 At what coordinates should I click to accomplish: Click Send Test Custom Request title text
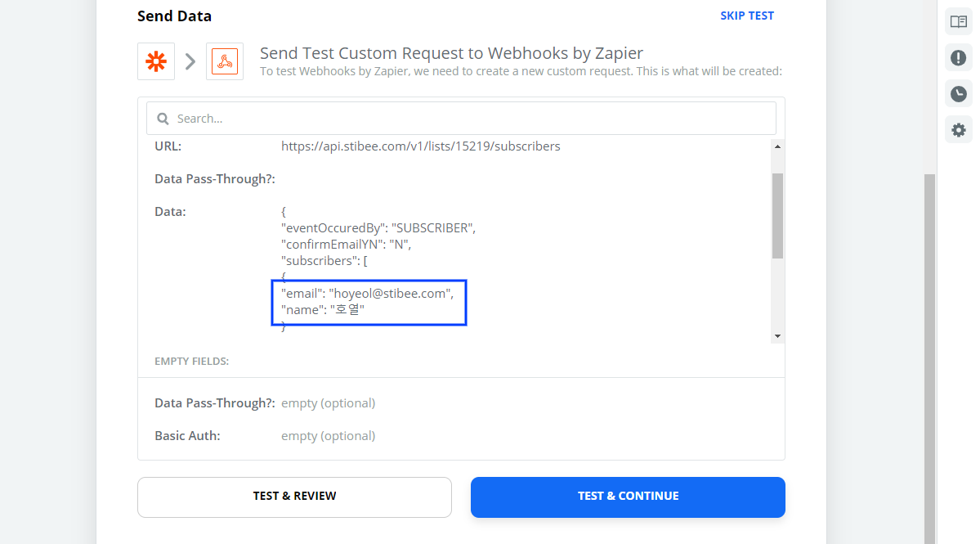(x=451, y=53)
